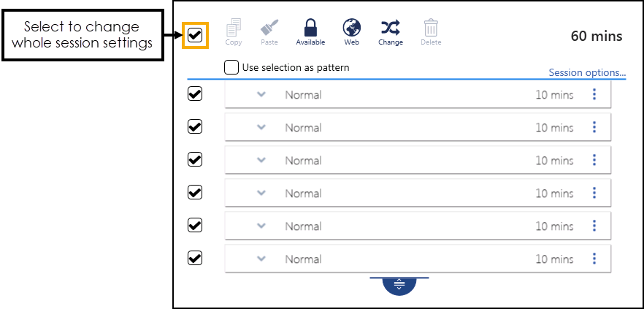The image size is (644, 309).
Task: Open three-dot menu of last slot
Action: (x=594, y=259)
